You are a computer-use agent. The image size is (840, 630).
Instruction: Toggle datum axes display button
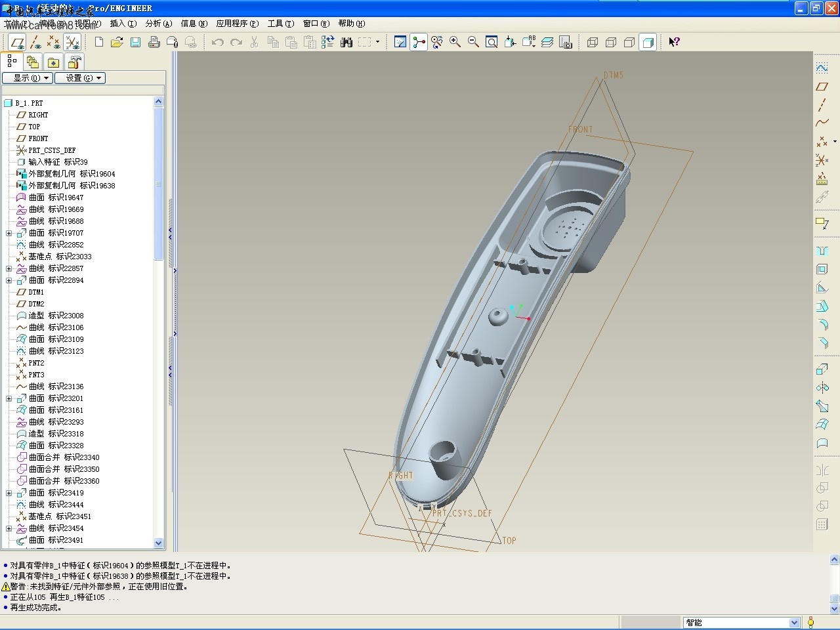(35, 43)
